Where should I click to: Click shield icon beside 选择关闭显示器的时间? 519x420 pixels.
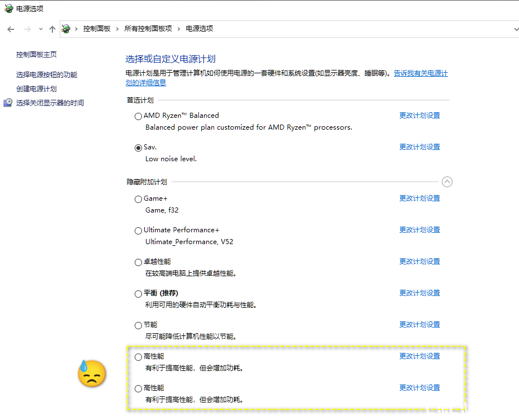click(8, 103)
